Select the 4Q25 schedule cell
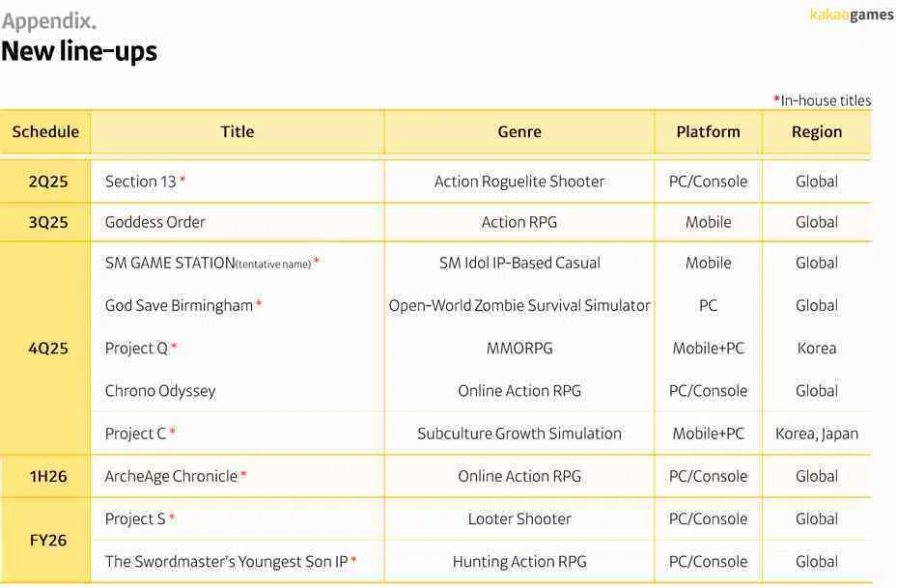 (48, 348)
